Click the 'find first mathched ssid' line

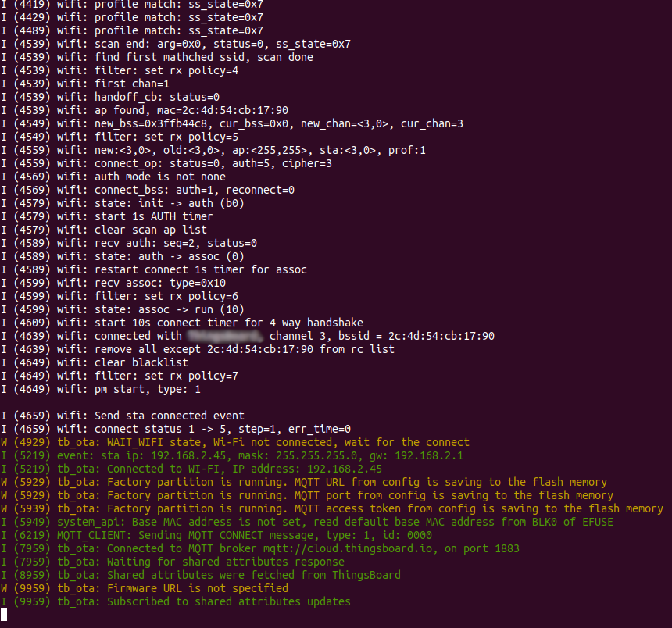click(x=203, y=57)
